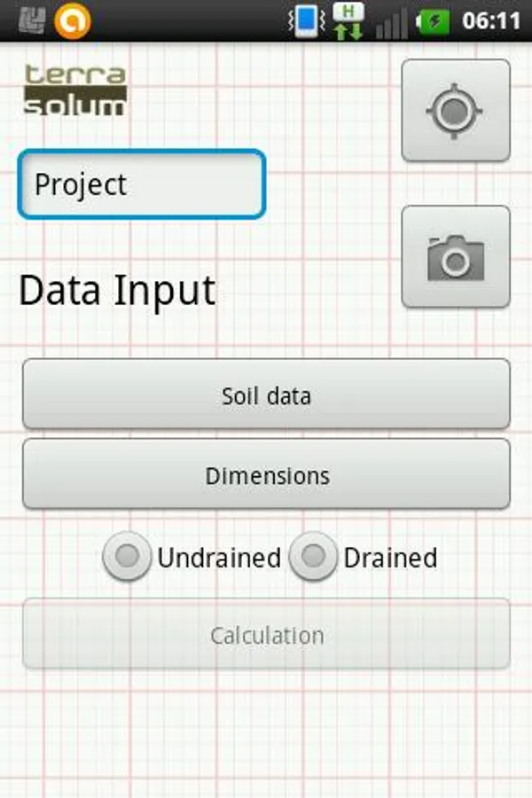Tap the GPS location crosshair button
Viewport: 532px width, 798px height.
pos(456,111)
